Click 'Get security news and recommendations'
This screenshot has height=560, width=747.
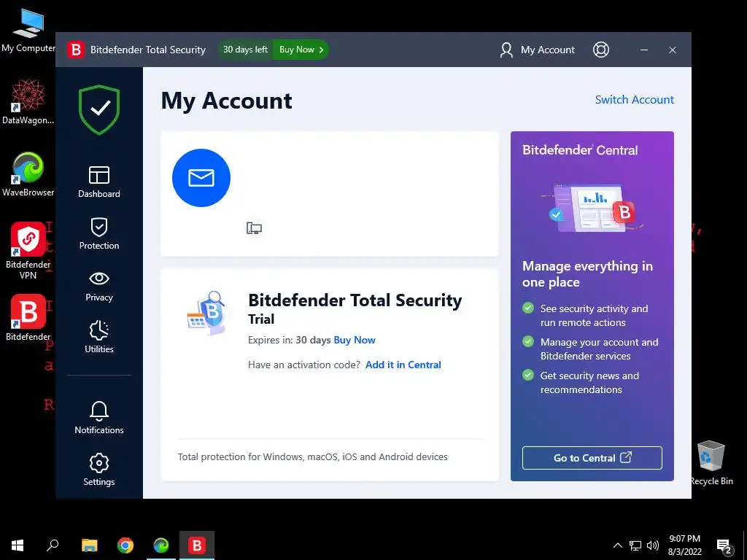click(x=589, y=382)
